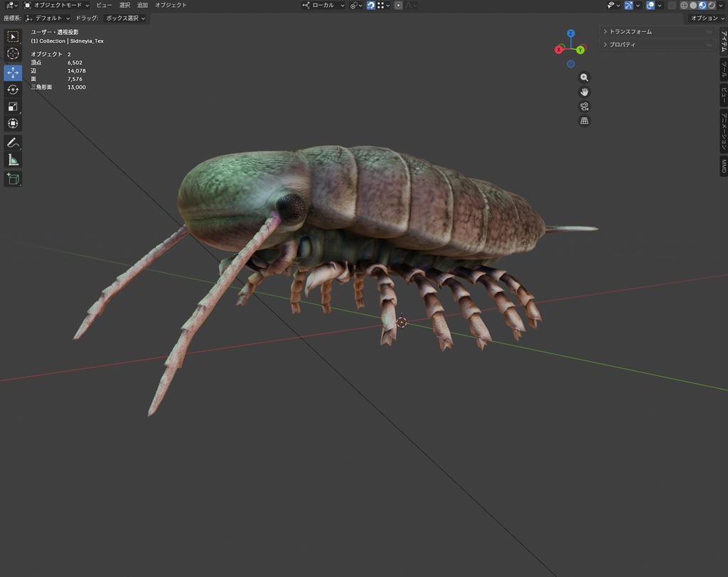Open object visibility and selectability dropdown
This screenshot has width=728, height=577.
coord(614,6)
